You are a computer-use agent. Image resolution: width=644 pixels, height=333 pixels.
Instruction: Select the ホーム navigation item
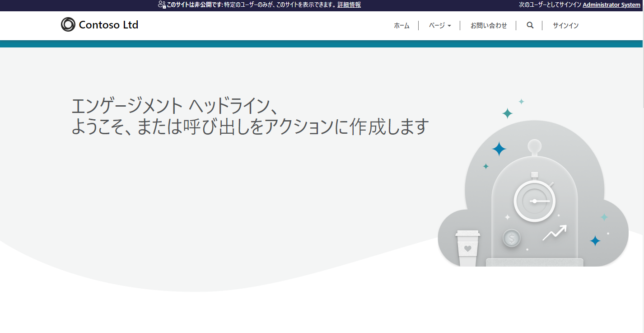tap(401, 26)
